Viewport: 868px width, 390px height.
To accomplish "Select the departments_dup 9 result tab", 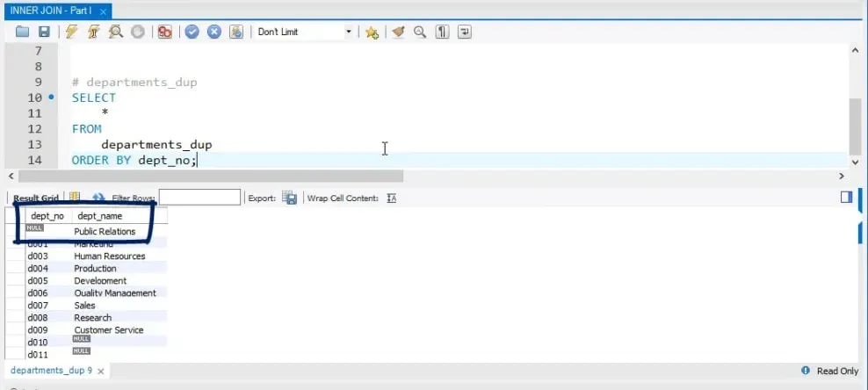I will click(x=51, y=371).
